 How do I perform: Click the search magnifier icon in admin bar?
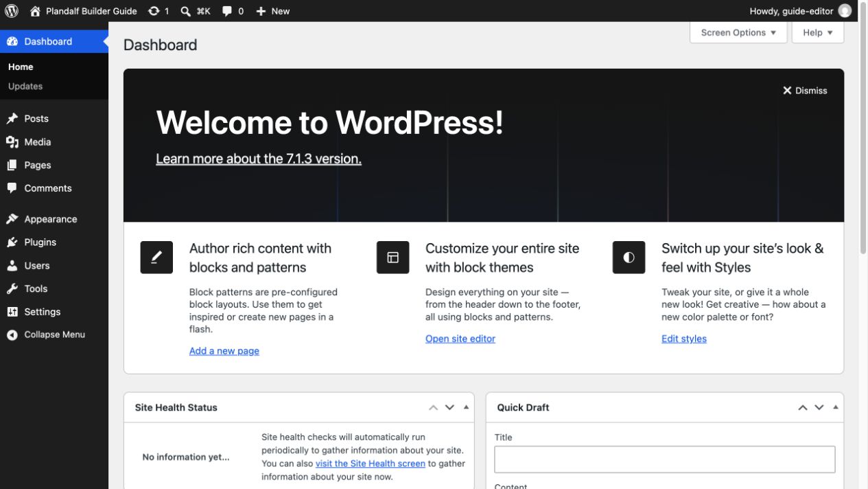(186, 11)
